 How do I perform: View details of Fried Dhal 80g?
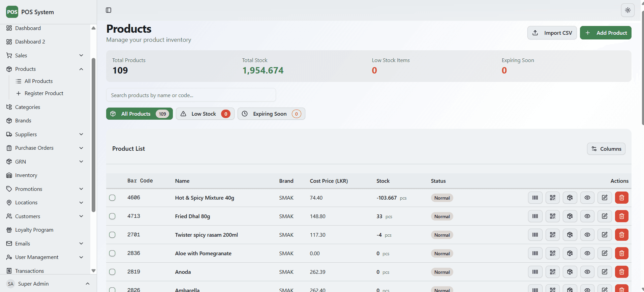tap(587, 216)
